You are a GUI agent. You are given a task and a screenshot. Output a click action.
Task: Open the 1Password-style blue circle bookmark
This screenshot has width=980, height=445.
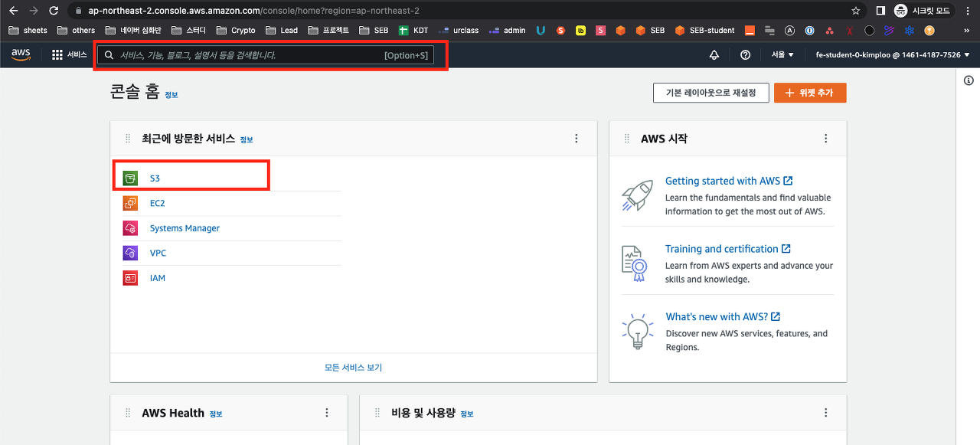pyautogui.click(x=810, y=31)
